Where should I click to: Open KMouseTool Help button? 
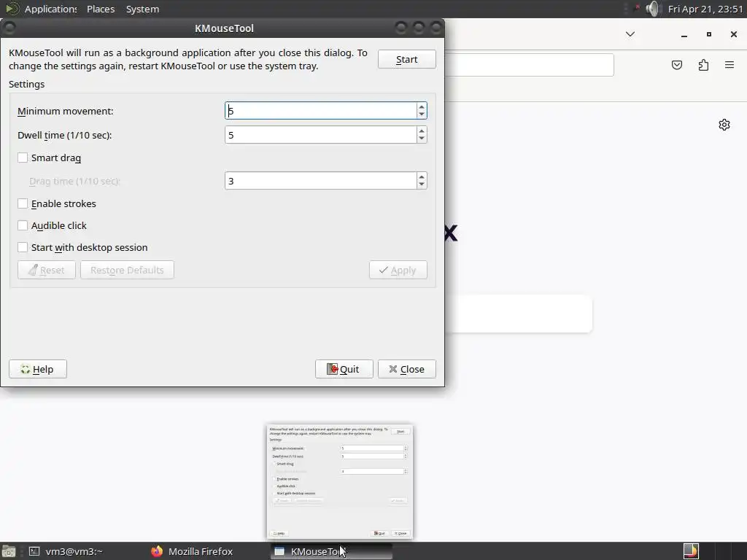point(38,369)
